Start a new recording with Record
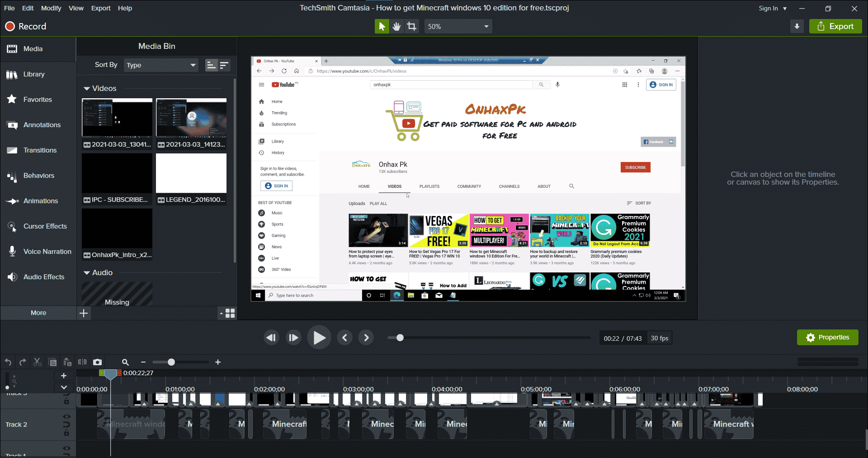 26,26
